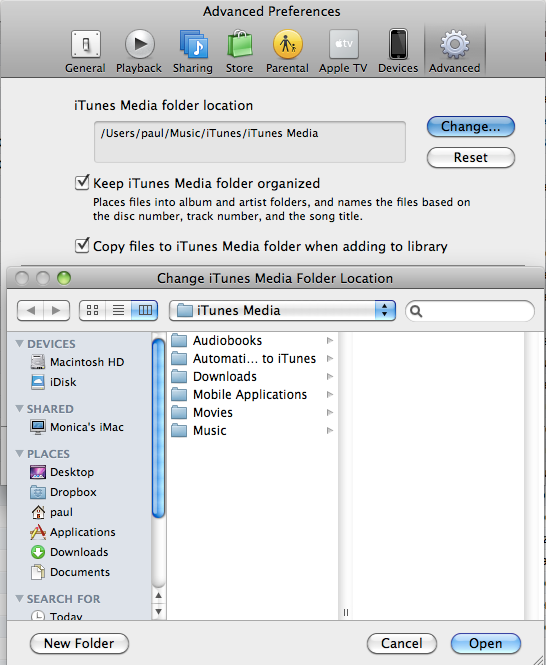The image size is (546, 665).
Task: Select iDisk in the sidebar
Action: (x=54, y=382)
